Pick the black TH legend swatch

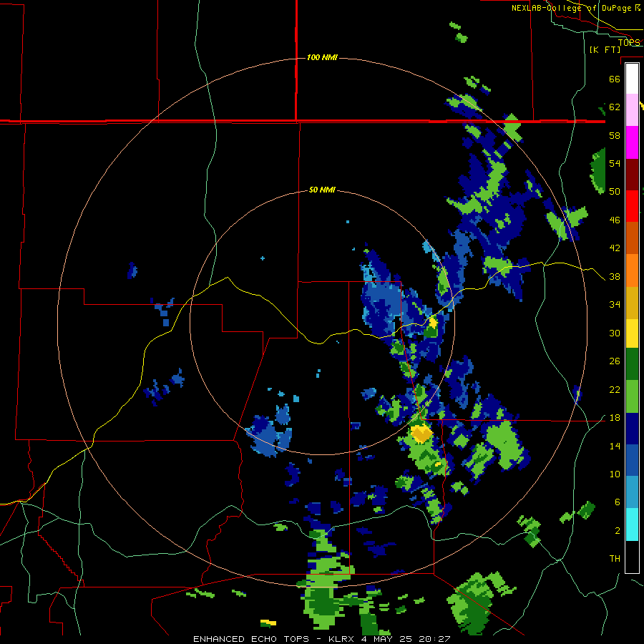632,557
